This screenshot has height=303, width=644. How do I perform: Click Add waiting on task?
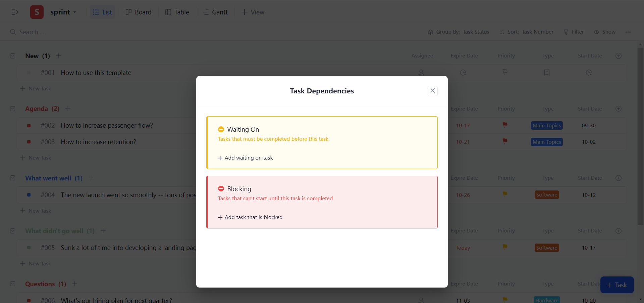245,158
